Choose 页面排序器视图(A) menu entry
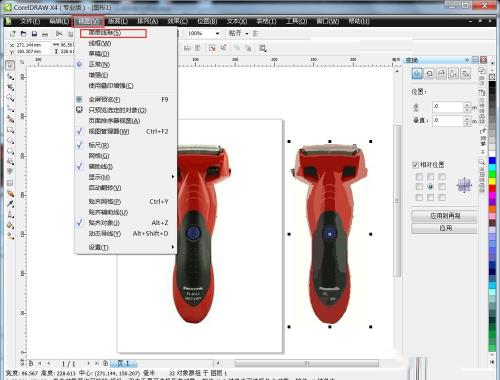500x380 pixels. click(125, 121)
